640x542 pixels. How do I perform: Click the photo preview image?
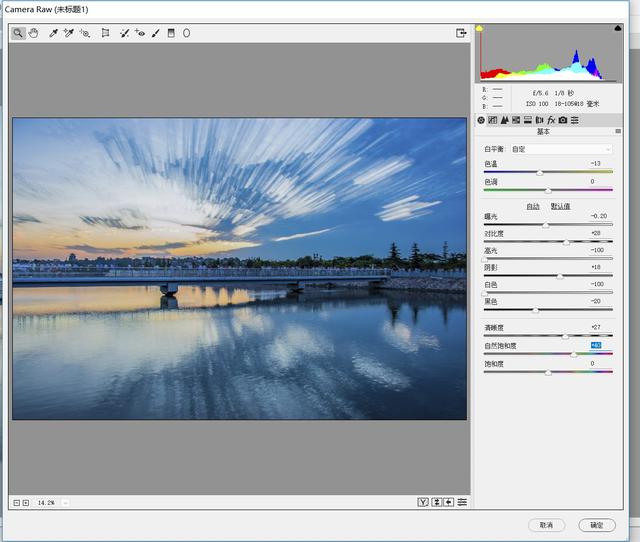240,269
